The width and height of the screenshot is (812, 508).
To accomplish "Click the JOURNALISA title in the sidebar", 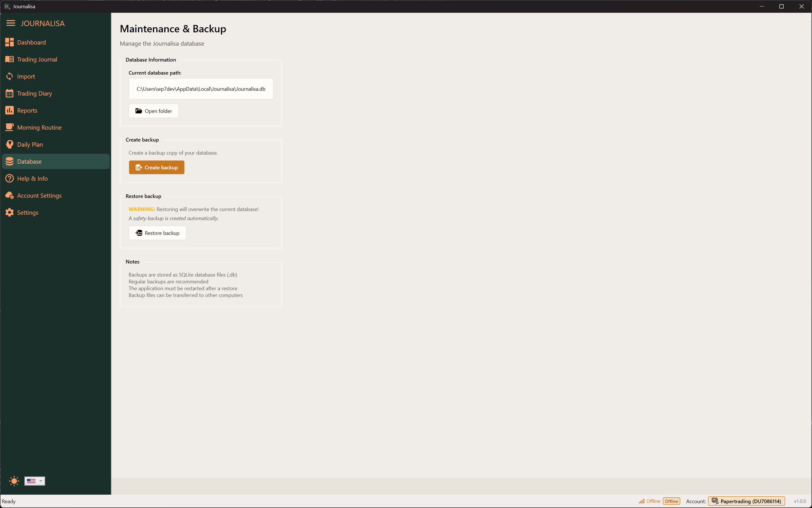I will (x=43, y=23).
